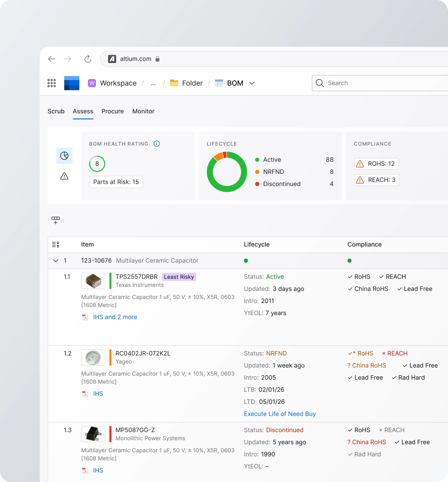The width and height of the screenshot is (448, 482).
Task: Click the blue Altium app logo
Action: click(72, 83)
